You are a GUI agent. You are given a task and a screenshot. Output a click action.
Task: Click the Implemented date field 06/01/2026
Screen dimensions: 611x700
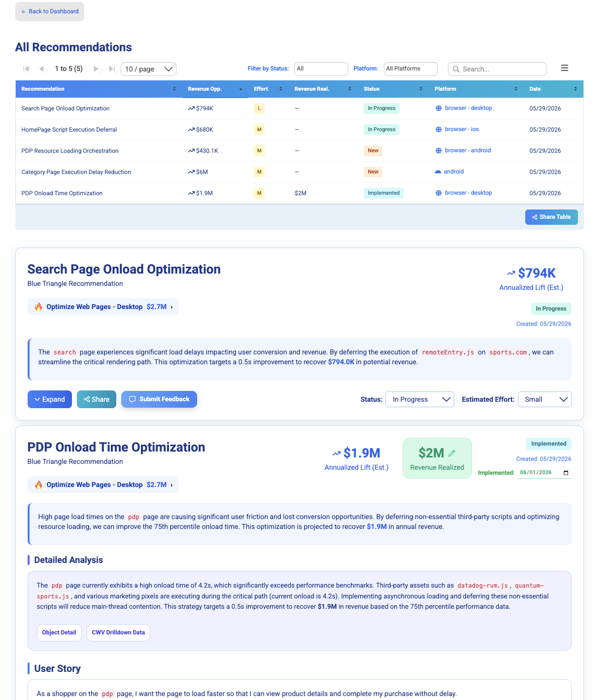click(x=544, y=473)
